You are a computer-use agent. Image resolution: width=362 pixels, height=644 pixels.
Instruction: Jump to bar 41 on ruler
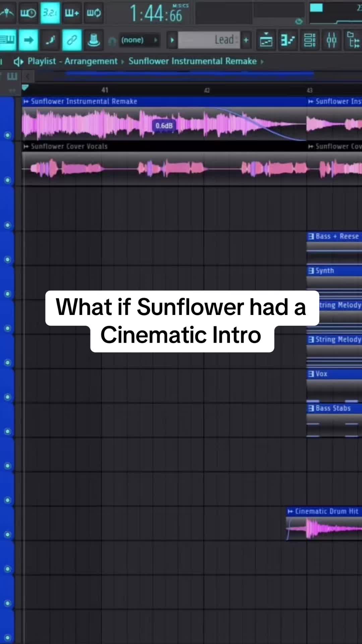click(x=105, y=90)
